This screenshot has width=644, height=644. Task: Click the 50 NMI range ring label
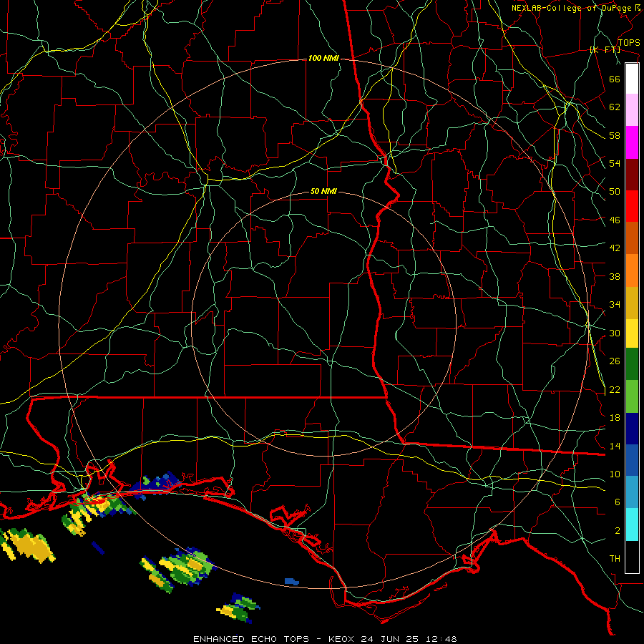pyautogui.click(x=323, y=191)
